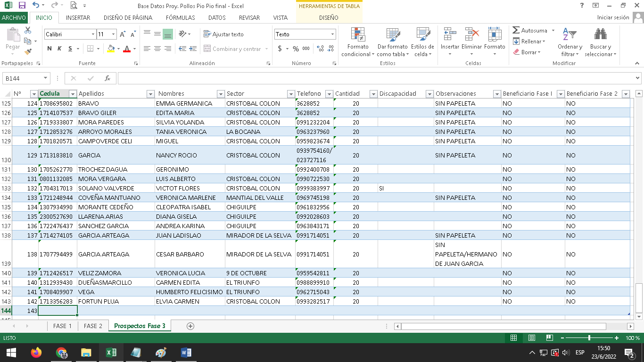The width and height of the screenshot is (644, 362).
Task: Click Buscar y seleccionar binoculars icon
Action: pos(600,42)
